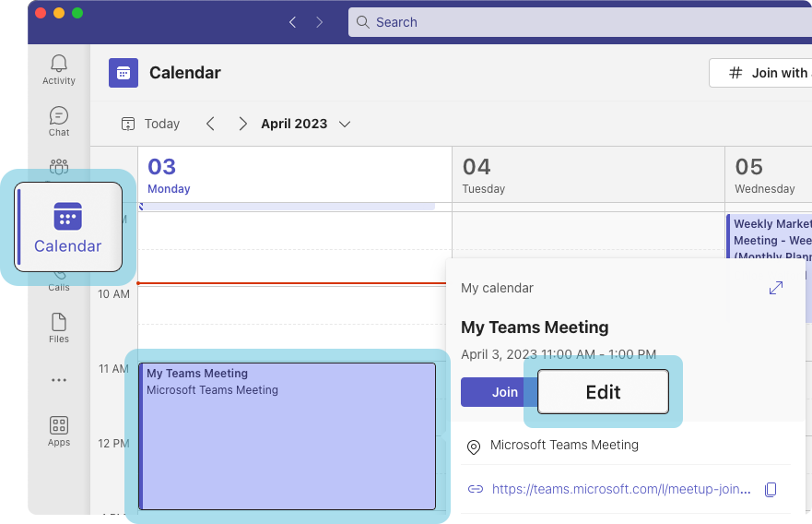Viewport: 812px width, 524px height.
Task: Open Teams people icon in sidebar
Action: coord(58,166)
